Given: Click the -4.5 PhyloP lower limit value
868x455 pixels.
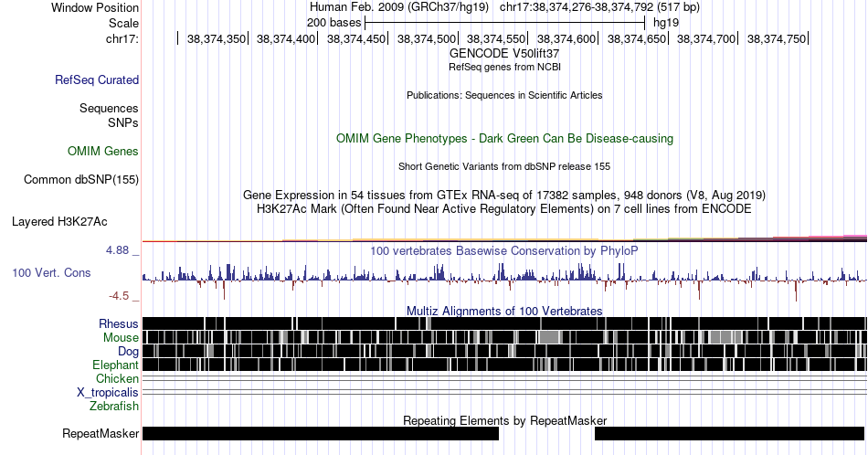Looking at the screenshot, I should click(119, 296).
